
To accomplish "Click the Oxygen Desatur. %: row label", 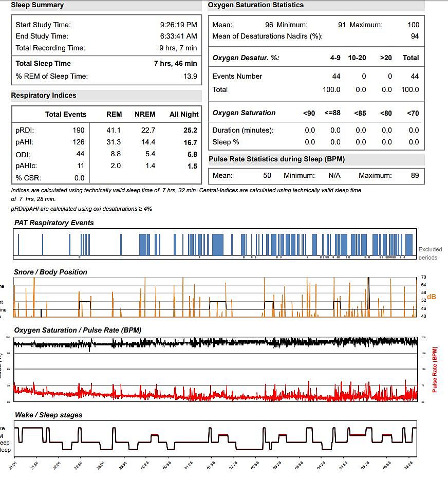I will pyautogui.click(x=246, y=58).
